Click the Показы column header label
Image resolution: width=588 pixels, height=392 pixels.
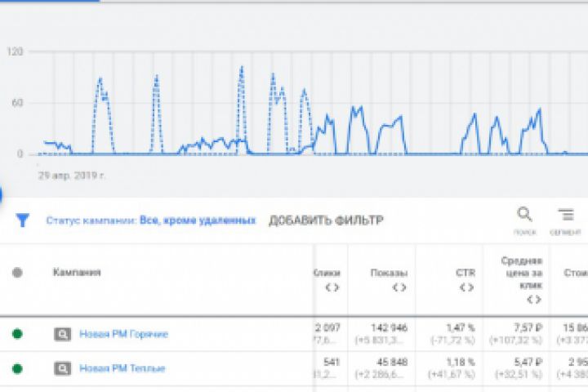[388, 273]
